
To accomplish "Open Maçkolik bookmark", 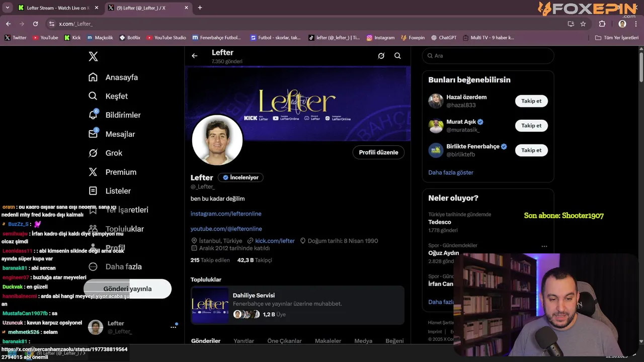I will (100, 38).
